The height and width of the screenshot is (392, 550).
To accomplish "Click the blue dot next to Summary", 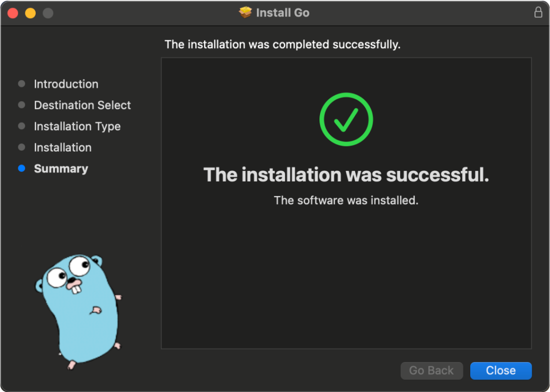I will tap(22, 168).
